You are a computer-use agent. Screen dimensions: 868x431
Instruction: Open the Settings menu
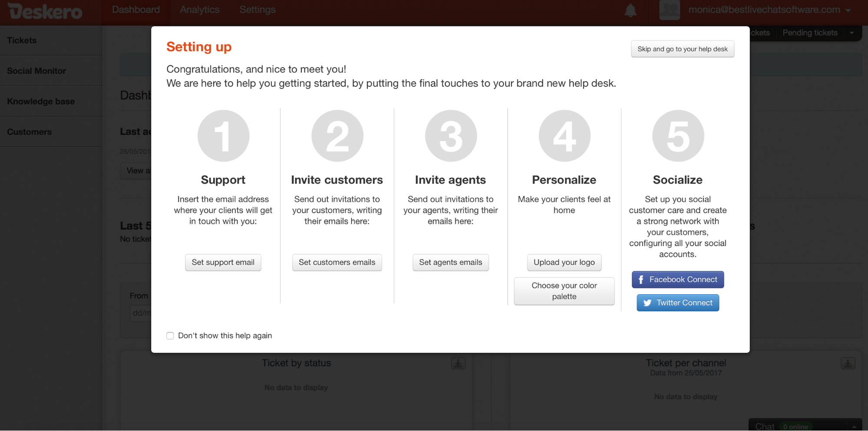(257, 10)
